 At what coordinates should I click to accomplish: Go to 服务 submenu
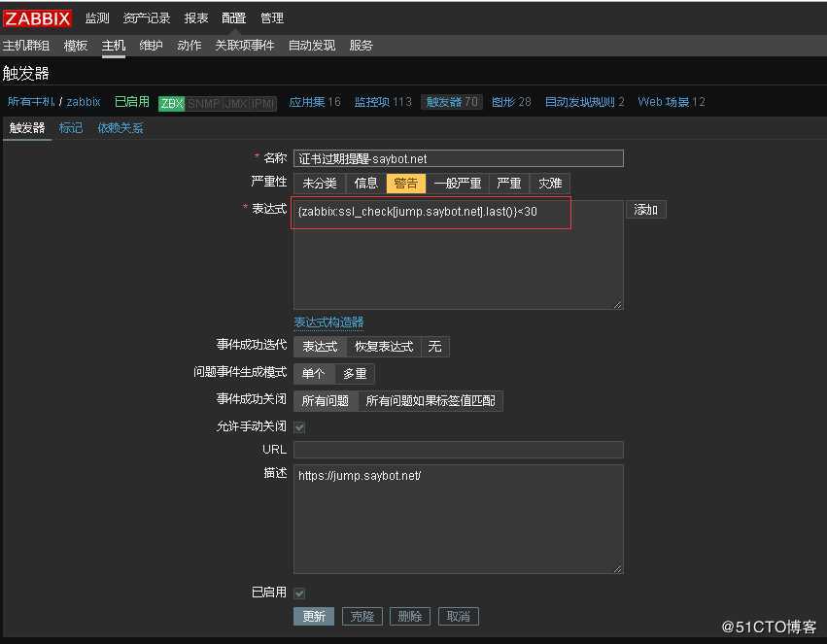[x=361, y=46]
